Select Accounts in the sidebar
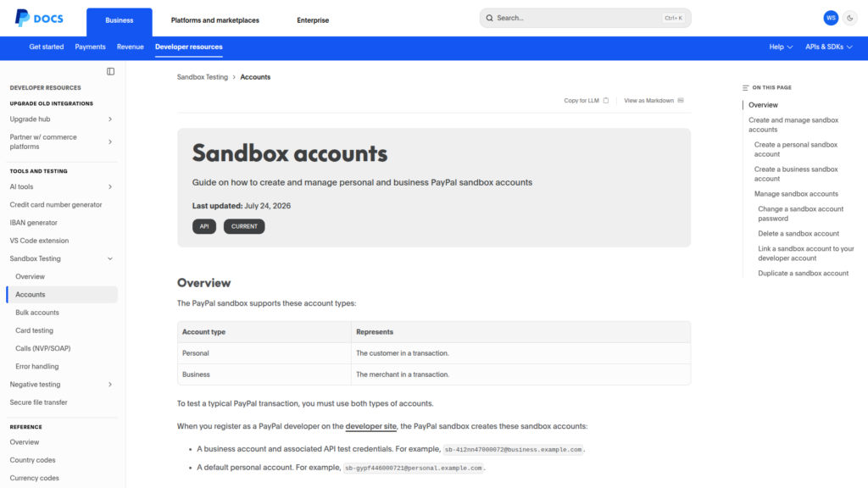Screen dimensions: 868x488 coord(62,295)
